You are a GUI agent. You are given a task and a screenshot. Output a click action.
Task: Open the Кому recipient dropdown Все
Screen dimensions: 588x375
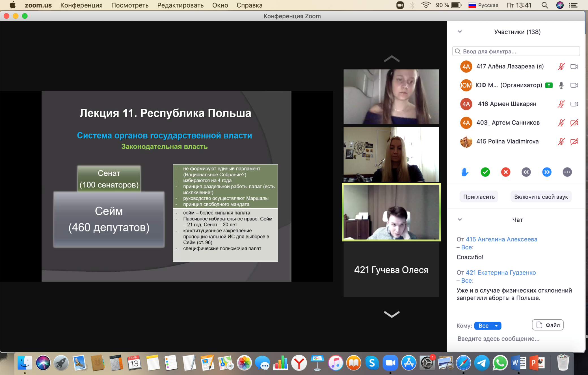tap(488, 326)
